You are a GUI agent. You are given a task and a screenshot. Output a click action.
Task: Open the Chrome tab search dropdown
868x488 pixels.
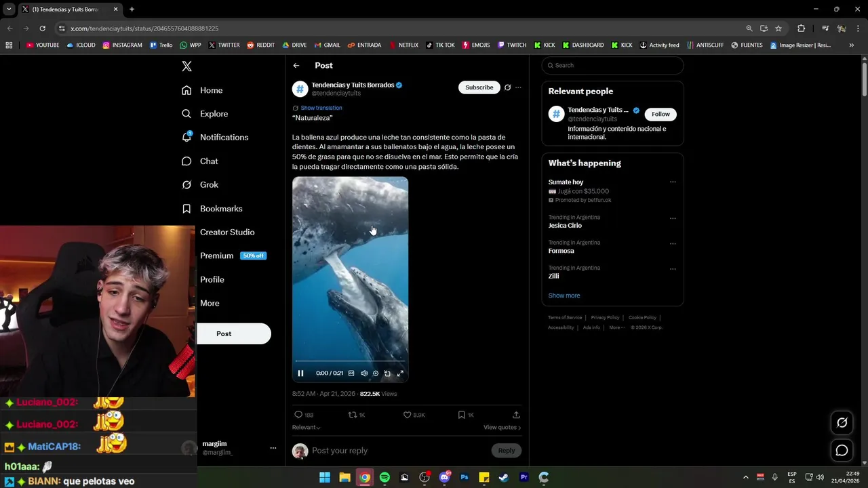tap(9, 9)
